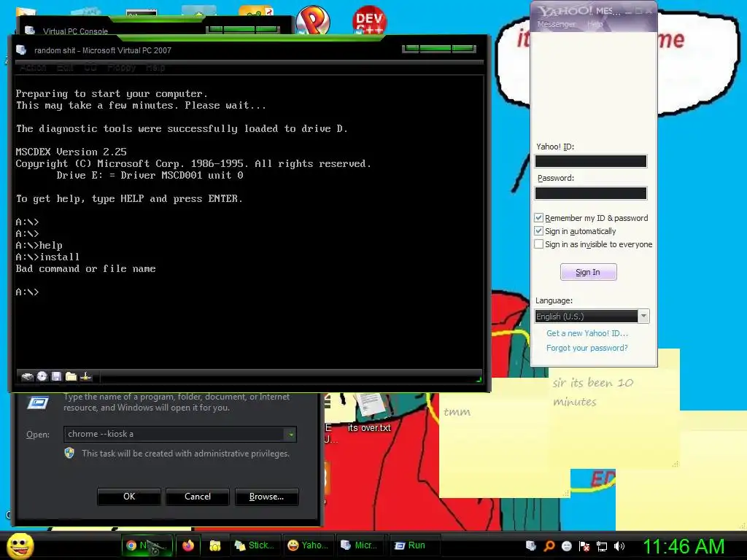Expand the Language dropdown in Yahoo Messenger

click(x=643, y=316)
